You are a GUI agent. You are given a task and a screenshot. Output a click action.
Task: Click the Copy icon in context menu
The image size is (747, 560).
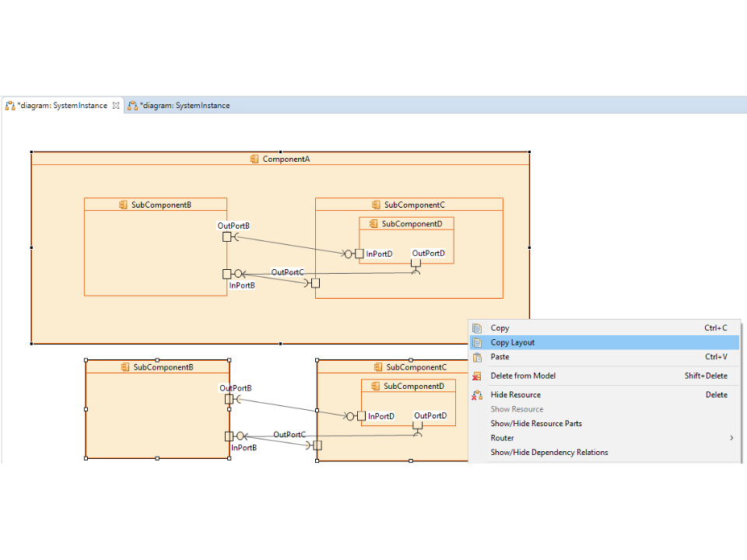(477, 328)
